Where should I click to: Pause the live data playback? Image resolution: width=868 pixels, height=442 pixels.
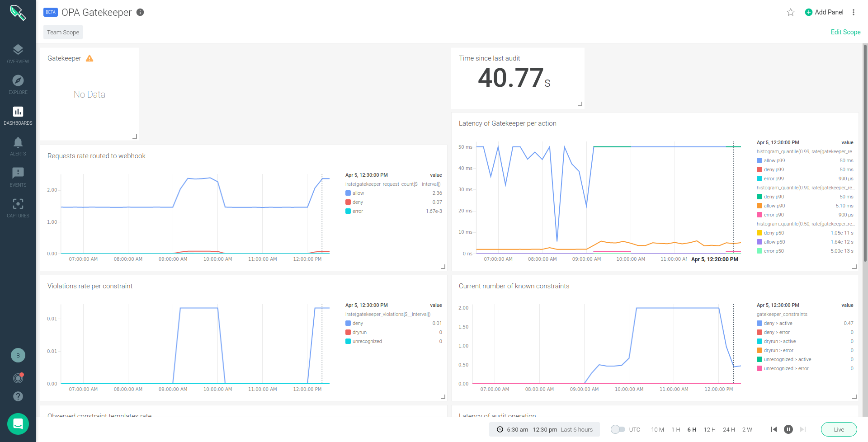pyautogui.click(x=788, y=430)
